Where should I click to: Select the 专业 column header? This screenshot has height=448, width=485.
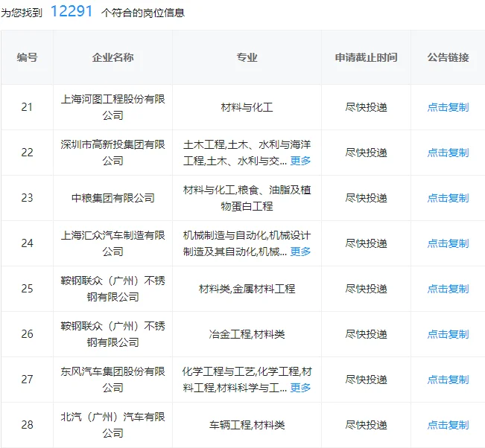[247, 57]
